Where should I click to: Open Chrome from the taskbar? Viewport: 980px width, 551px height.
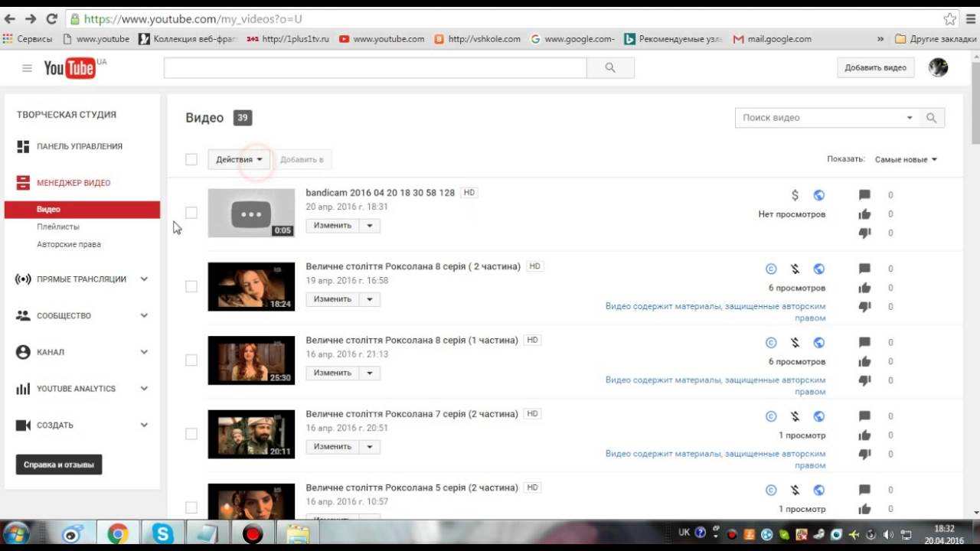pos(118,533)
